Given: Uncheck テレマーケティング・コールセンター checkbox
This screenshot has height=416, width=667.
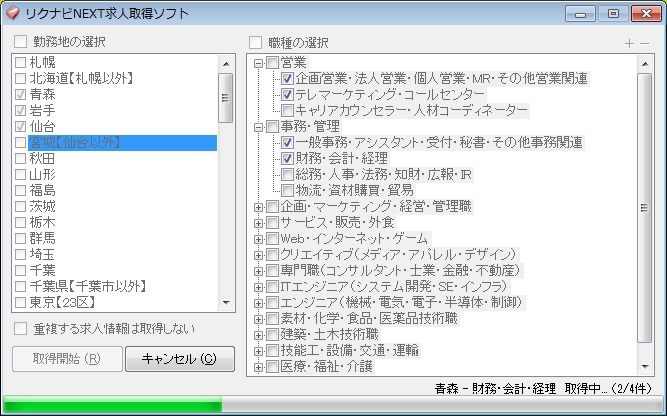Looking at the screenshot, I should (x=288, y=94).
